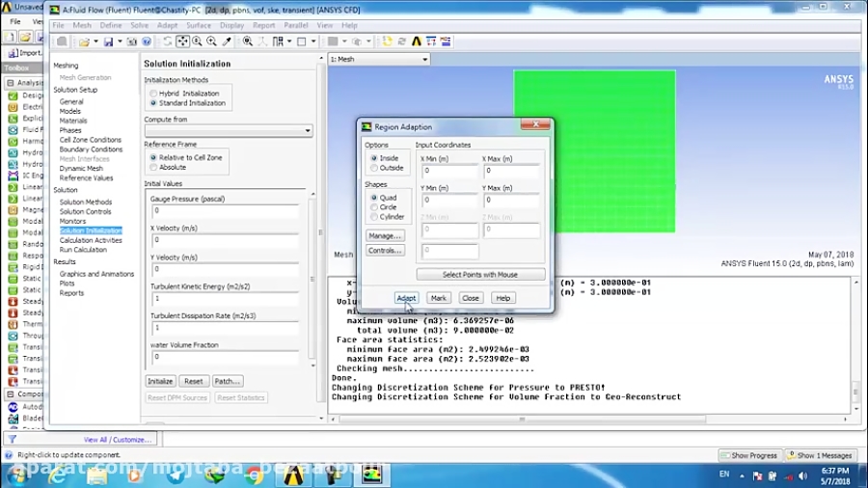The width and height of the screenshot is (868, 488).
Task: Click Select Points with Mouse button
Action: [480, 275]
